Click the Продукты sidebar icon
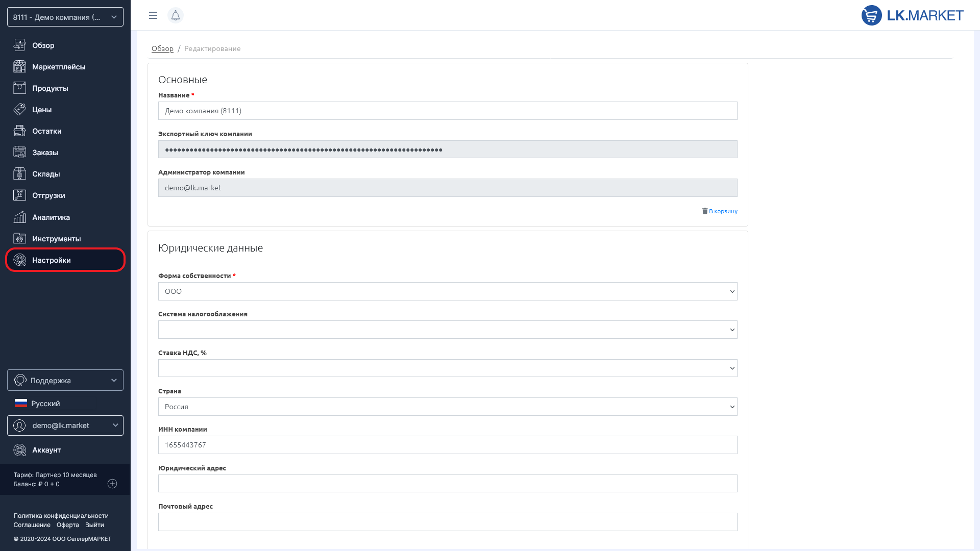980x551 pixels. 19,88
